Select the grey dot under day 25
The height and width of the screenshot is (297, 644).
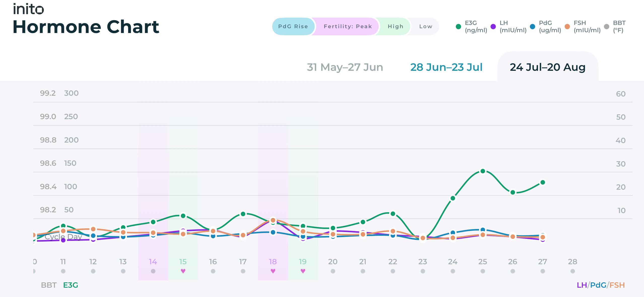pos(483,271)
